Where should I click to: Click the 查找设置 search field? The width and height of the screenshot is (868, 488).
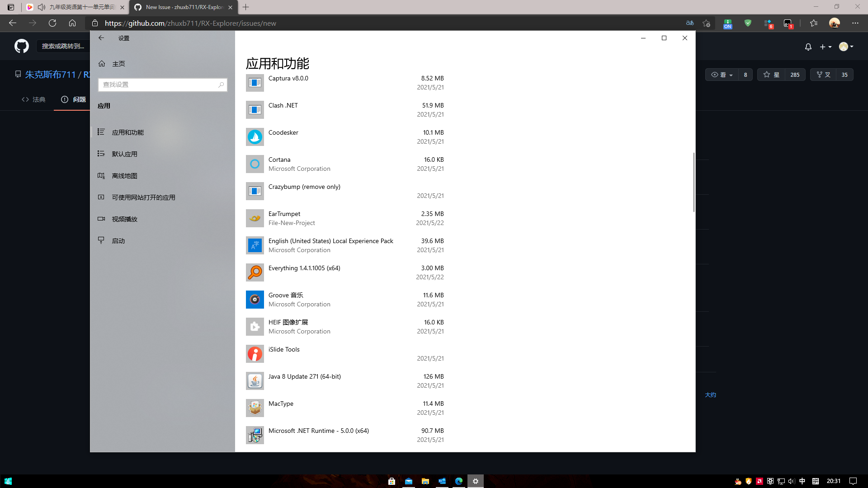[x=163, y=84]
